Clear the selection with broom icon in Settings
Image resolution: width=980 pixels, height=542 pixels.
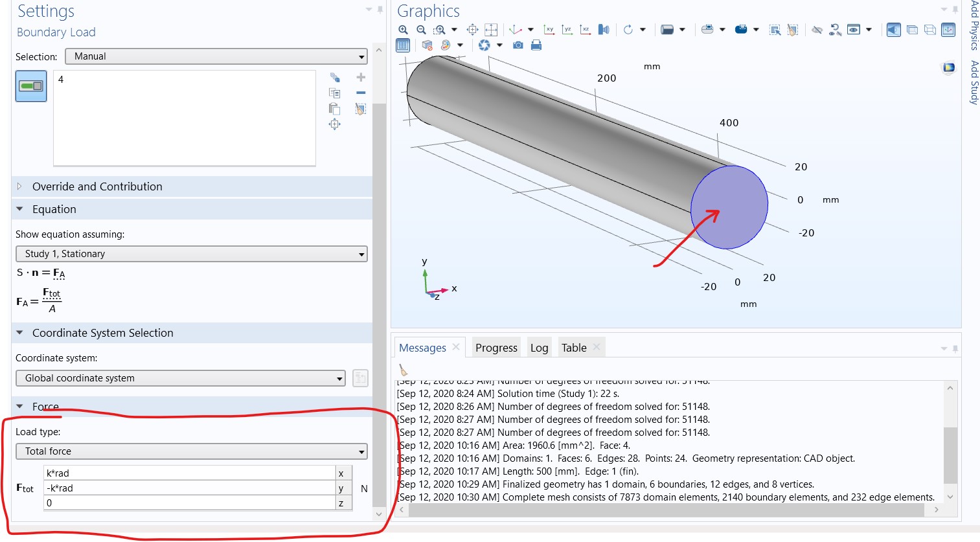tap(361, 109)
